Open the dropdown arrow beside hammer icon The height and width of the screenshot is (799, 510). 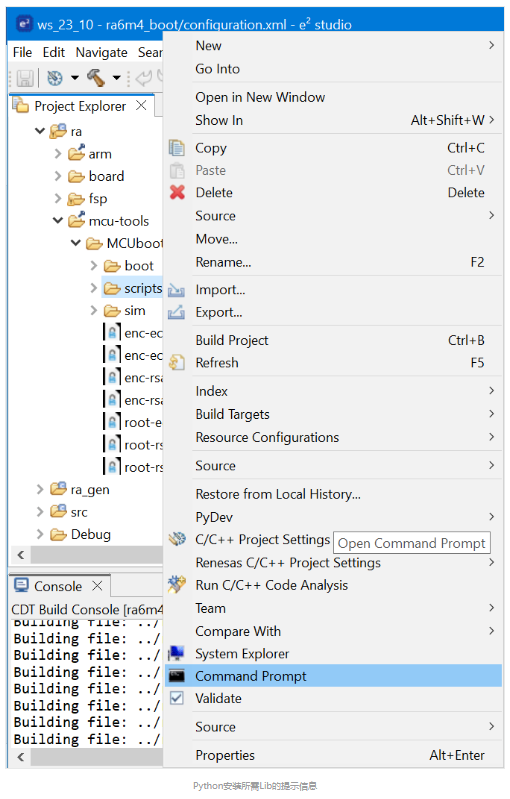[x=117, y=78]
